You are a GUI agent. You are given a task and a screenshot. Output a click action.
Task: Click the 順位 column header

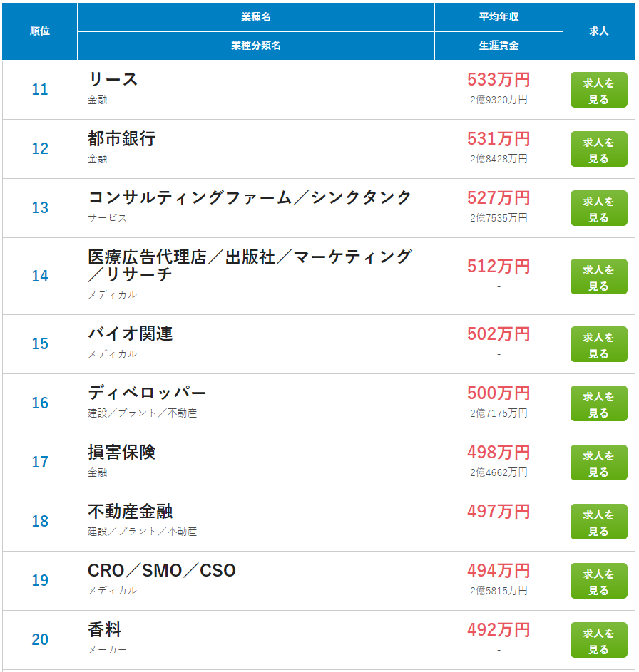tap(40, 31)
